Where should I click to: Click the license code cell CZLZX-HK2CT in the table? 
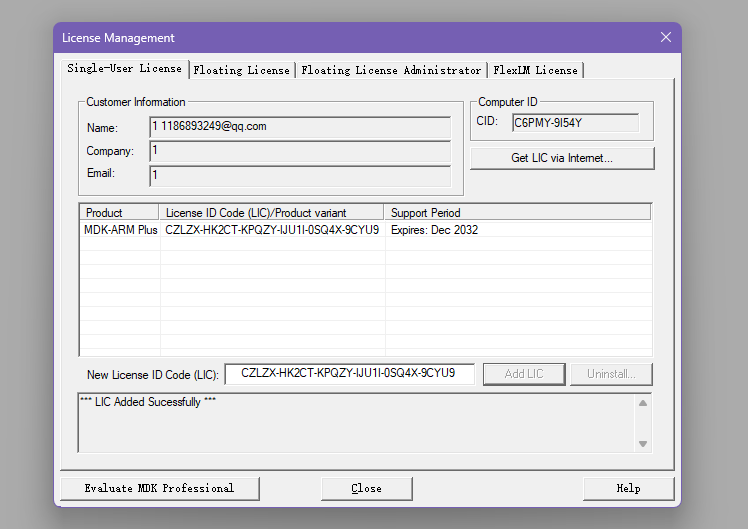272,230
